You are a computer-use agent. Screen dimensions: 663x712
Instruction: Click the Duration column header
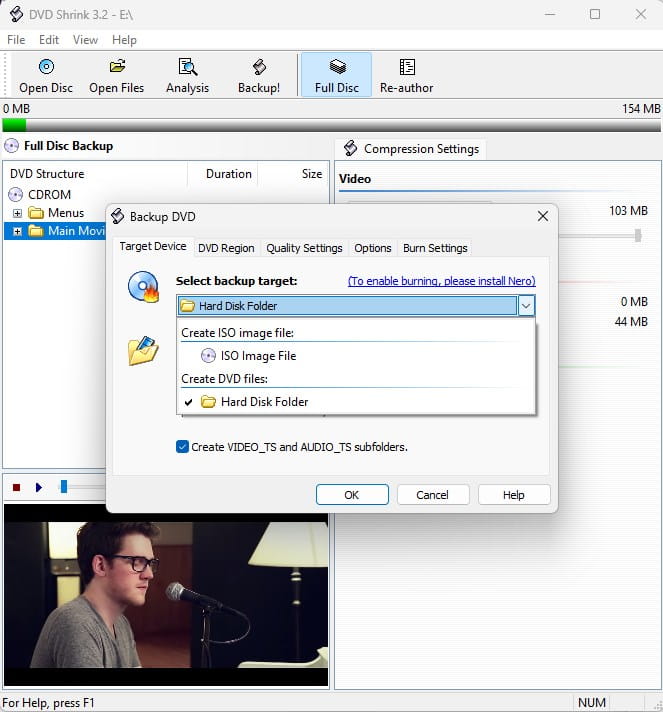[223, 174]
